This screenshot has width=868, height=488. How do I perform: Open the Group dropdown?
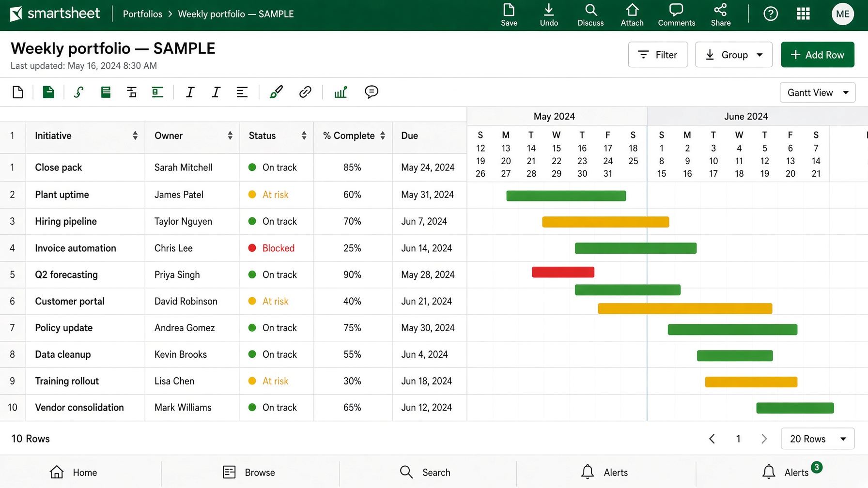coord(734,55)
